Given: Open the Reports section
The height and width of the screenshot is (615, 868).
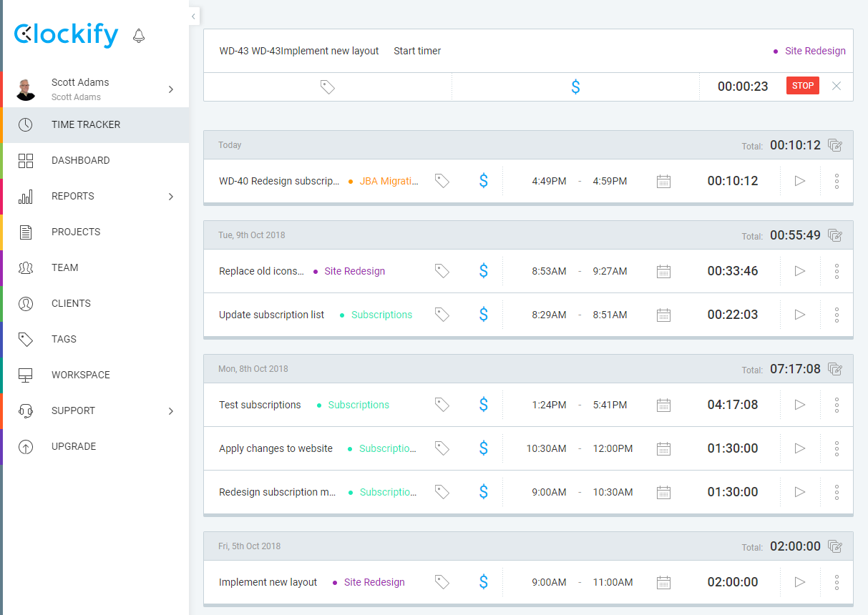Looking at the screenshot, I should (94, 196).
